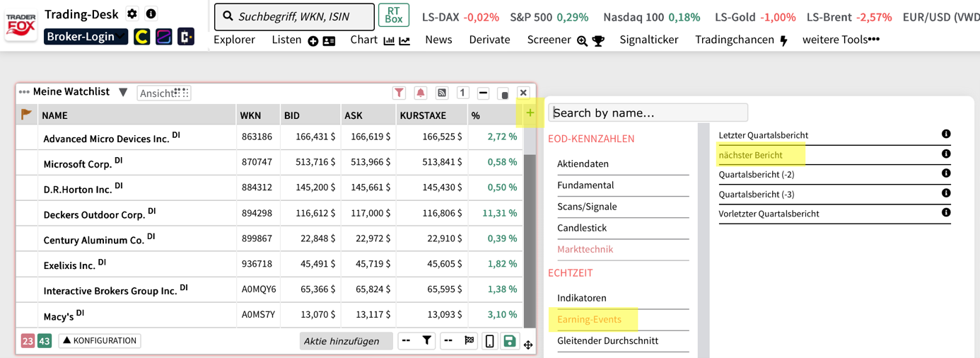Click the green 43 gainers badge

45,341
